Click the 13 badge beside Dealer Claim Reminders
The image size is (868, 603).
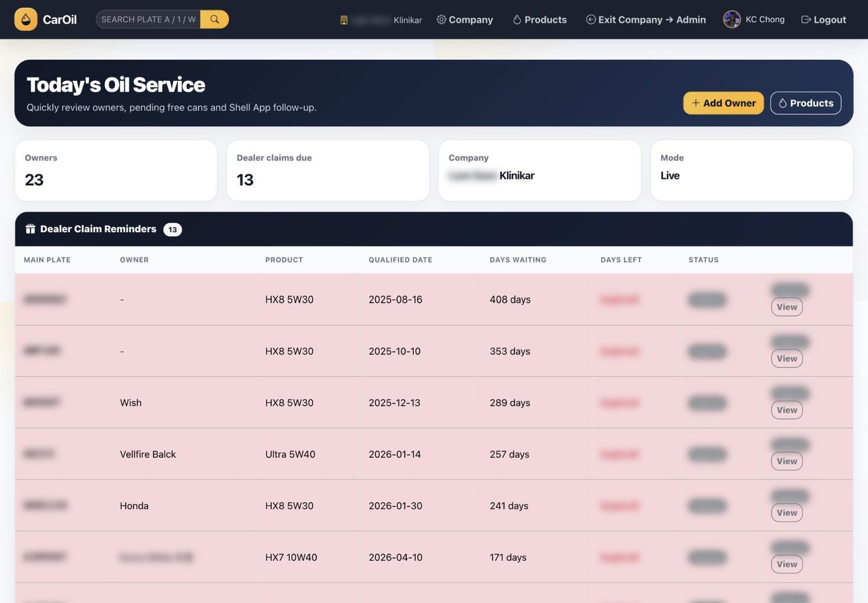[172, 230]
